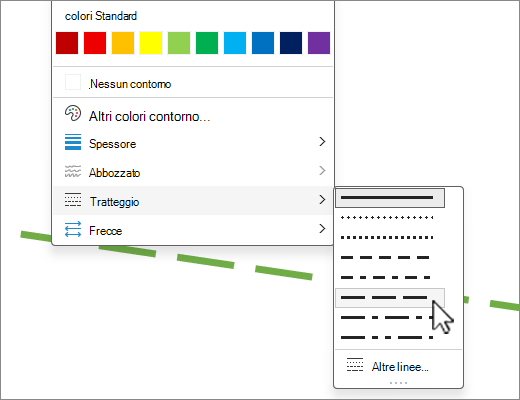Expand the Tratteggio submenu chevron
520x400 pixels.
(322, 200)
